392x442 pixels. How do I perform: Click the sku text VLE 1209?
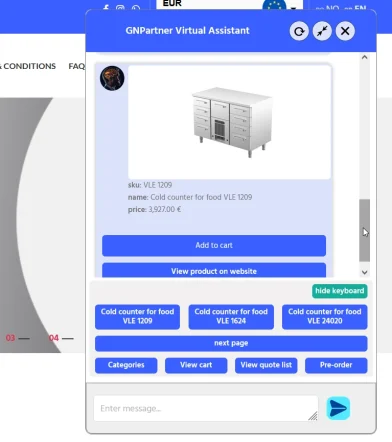tap(158, 185)
